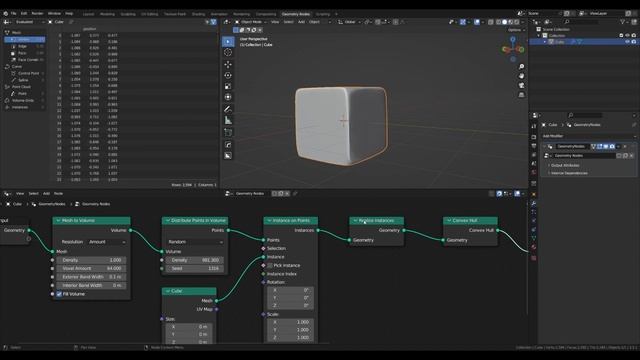Toggle Cube render camera icon in outliner
Viewport: 640px width, 360px height.
point(633,42)
